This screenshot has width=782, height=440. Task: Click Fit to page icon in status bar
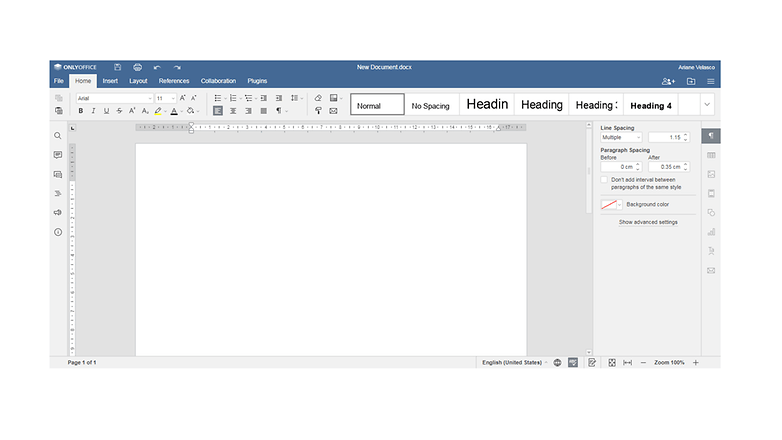[x=612, y=363]
